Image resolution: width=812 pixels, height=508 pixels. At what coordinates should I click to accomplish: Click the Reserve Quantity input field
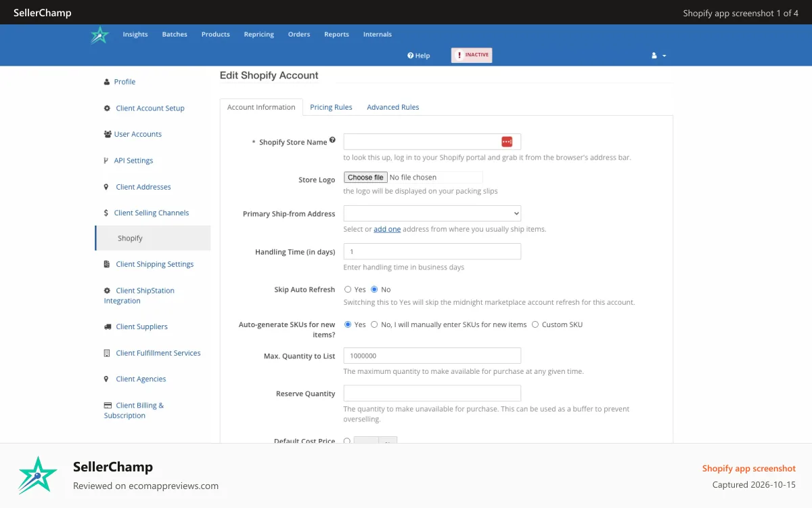tap(432, 394)
